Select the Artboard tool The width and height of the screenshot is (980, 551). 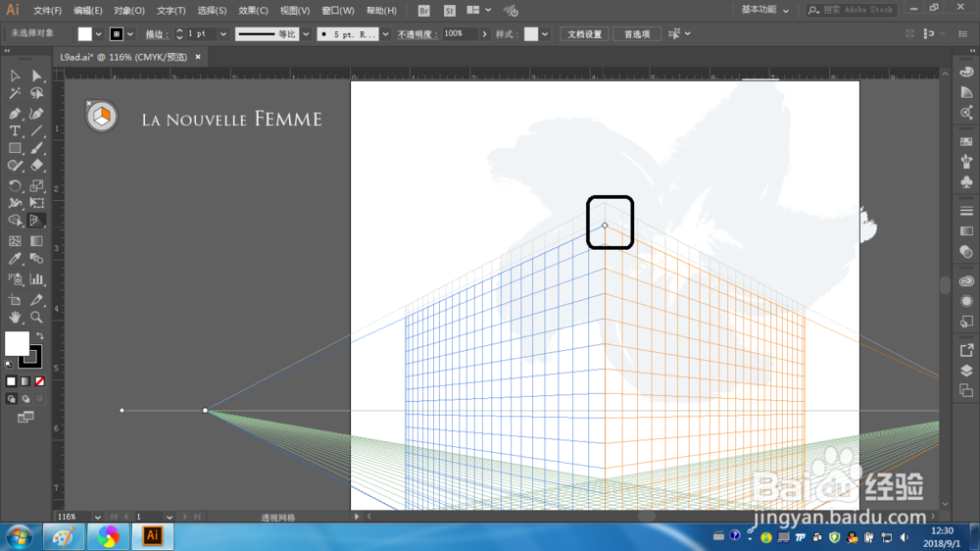(15, 300)
